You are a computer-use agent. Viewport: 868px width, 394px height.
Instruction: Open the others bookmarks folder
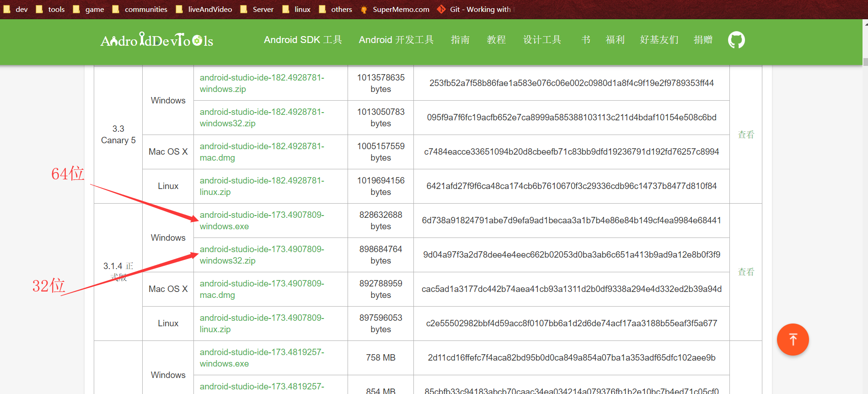335,9
